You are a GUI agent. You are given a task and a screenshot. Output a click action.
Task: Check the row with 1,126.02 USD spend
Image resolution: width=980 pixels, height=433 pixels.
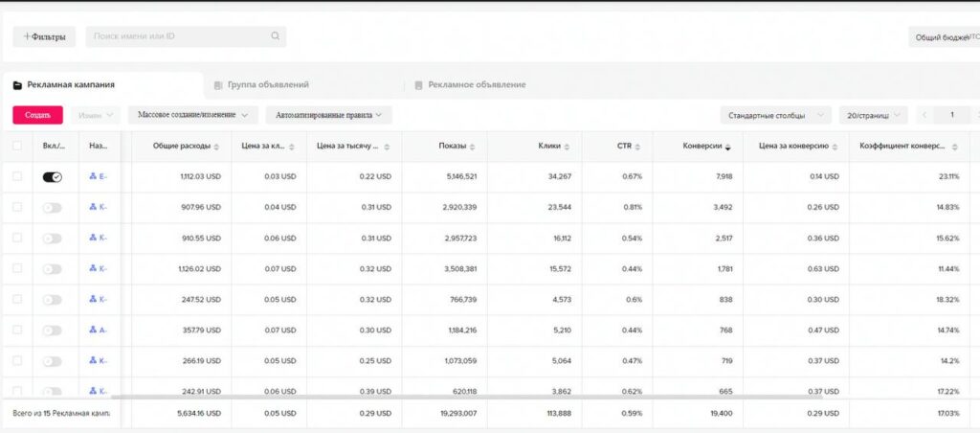(x=16, y=268)
